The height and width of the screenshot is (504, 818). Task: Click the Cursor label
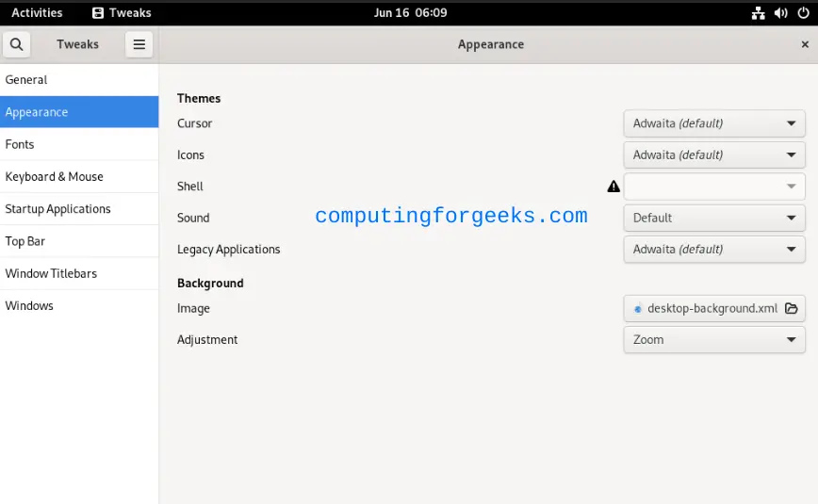click(x=194, y=123)
